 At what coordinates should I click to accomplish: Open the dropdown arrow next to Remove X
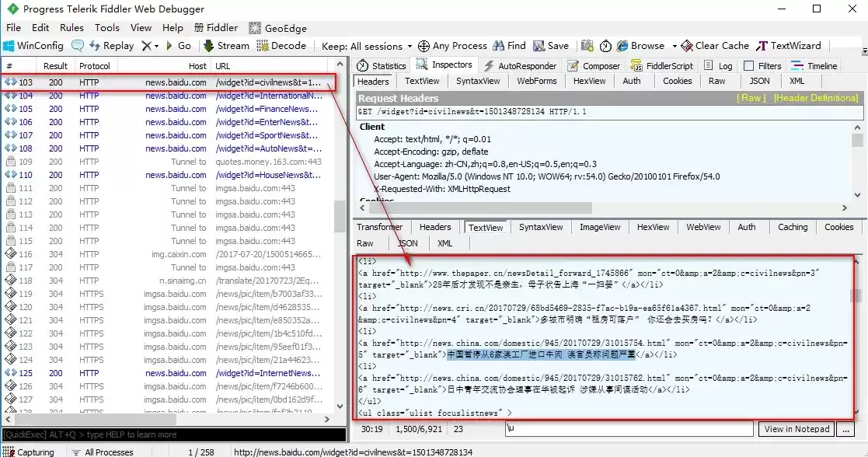[157, 46]
